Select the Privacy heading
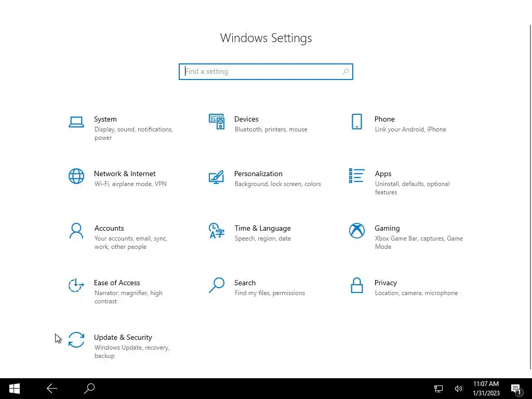The image size is (532, 399). click(x=385, y=283)
